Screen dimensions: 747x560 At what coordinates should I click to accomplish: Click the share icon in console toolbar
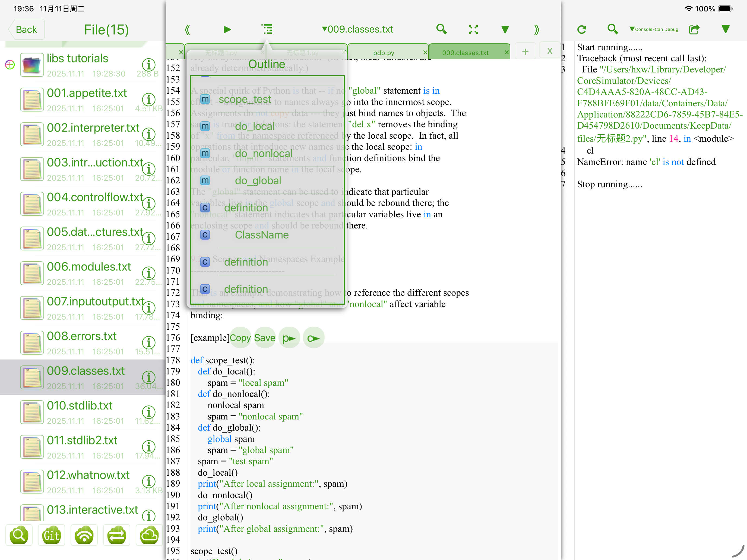coord(694,29)
